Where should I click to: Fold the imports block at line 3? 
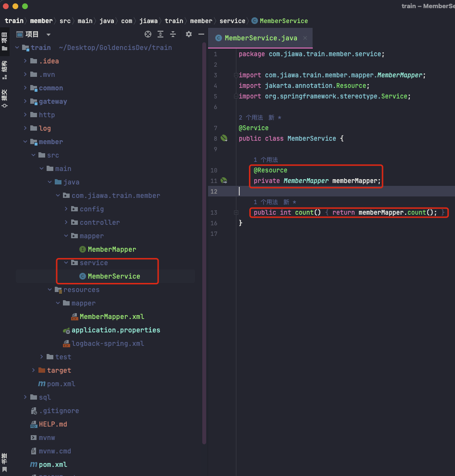236,75
